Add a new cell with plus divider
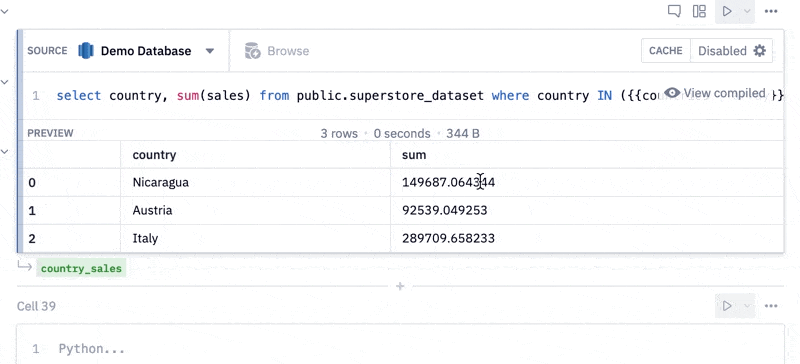The image size is (800, 364). [400, 286]
